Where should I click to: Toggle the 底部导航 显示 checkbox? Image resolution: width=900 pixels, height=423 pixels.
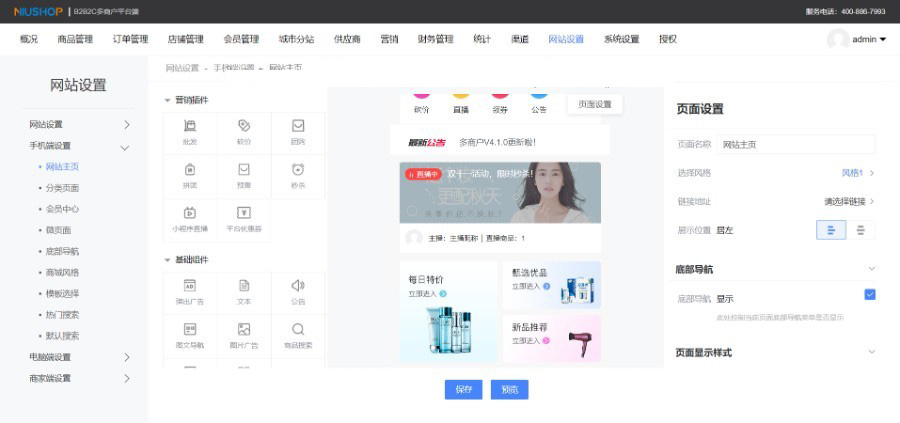(x=869, y=294)
